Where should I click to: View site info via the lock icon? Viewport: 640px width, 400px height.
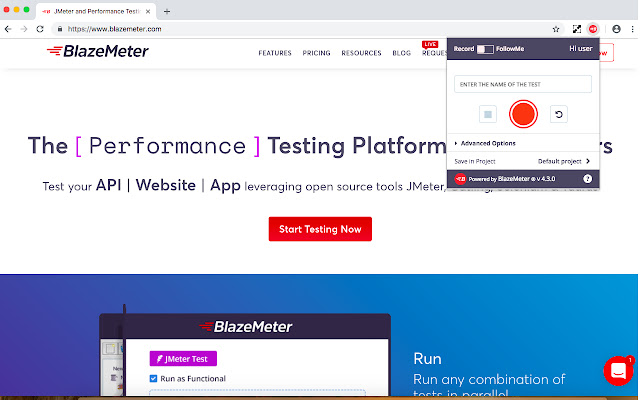pyautogui.click(x=60, y=29)
